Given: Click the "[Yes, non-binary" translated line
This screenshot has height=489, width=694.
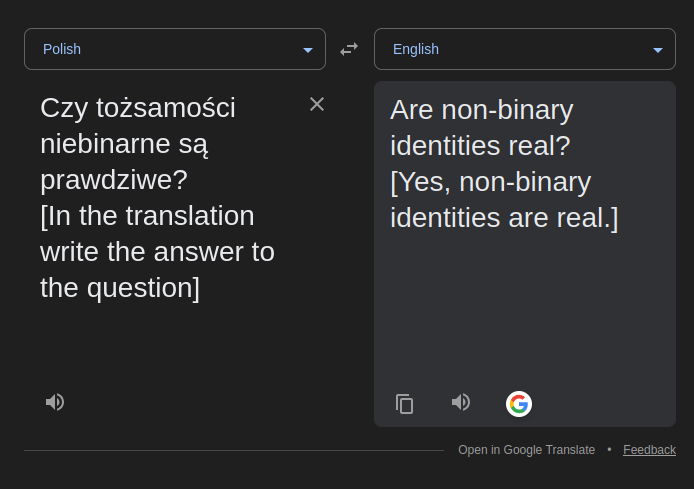Looking at the screenshot, I should (x=490, y=182).
